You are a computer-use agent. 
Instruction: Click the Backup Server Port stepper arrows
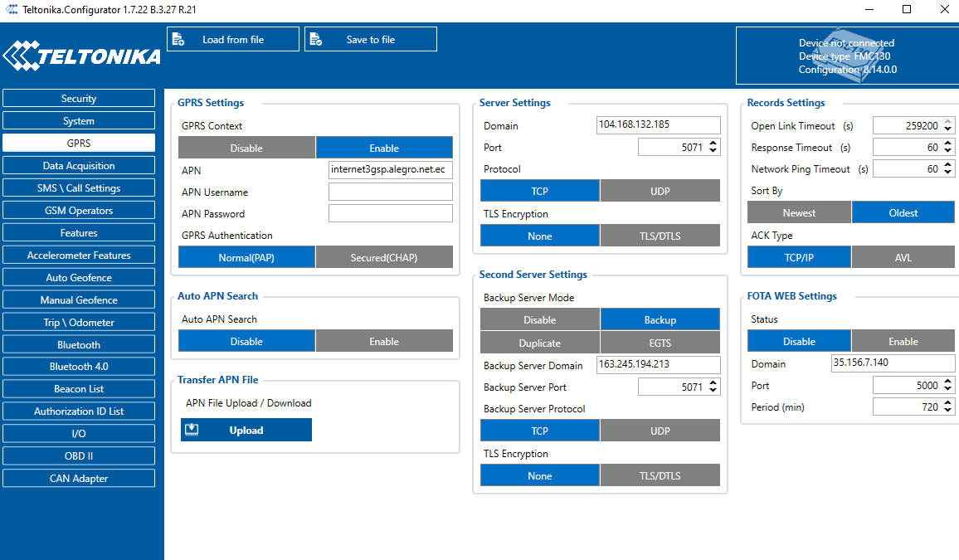pyautogui.click(x=713, y=387)
